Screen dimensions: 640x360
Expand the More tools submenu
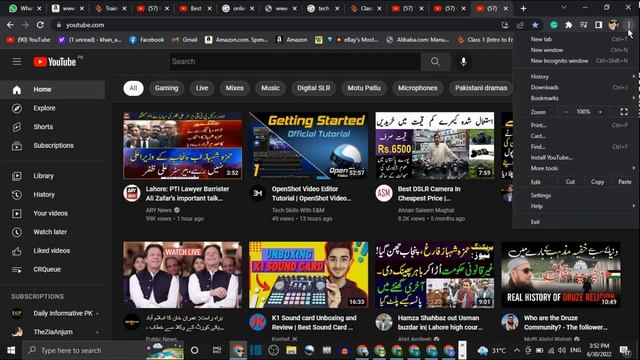[576, 168]
